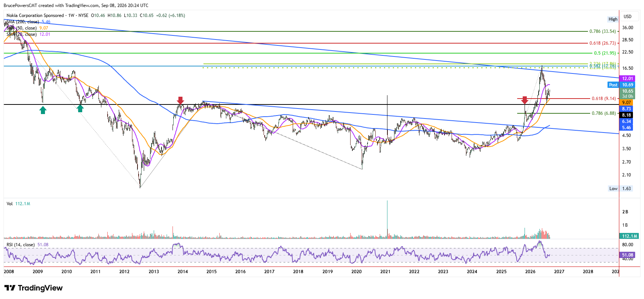Screen dimensions: 644x299
Task: Click the purple 12.01 price tag
Action: point(627,79)
